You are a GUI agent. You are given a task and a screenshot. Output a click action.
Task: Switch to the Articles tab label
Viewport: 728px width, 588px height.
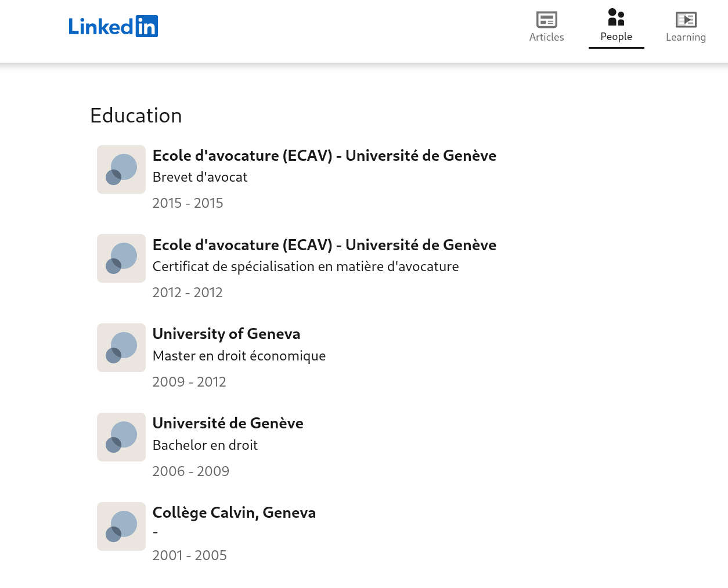[x=546, y=37]
